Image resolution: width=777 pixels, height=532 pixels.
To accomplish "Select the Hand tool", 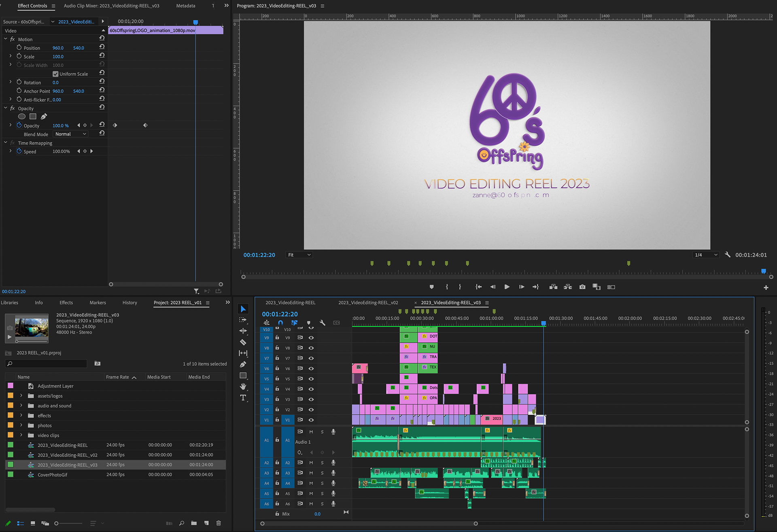I will (x=243, y=387).
